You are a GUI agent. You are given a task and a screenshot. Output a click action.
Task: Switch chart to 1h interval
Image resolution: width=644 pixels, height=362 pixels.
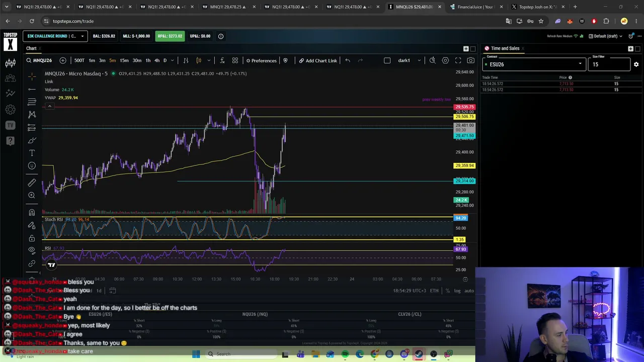(148, 60)
